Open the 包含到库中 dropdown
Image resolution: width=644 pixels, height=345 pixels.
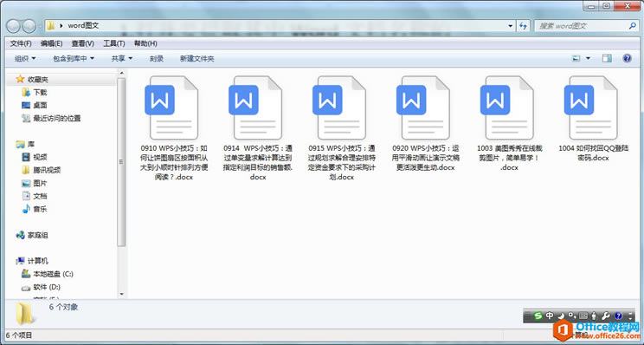[x=74, y=58]
